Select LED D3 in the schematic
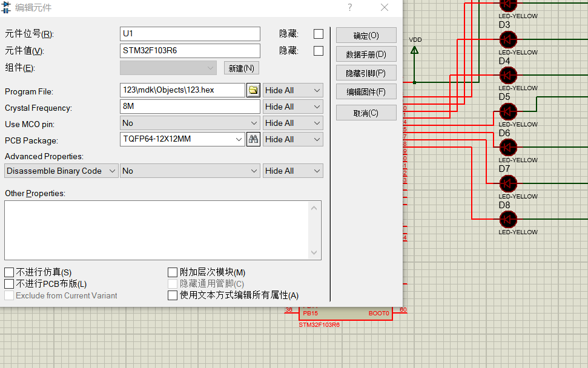The width and height of the screenshot is (588, 368). pos(508,39)
